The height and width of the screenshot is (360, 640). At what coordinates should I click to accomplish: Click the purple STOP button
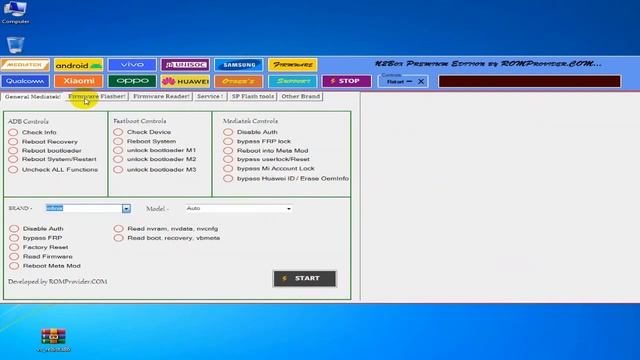(347, 81)
